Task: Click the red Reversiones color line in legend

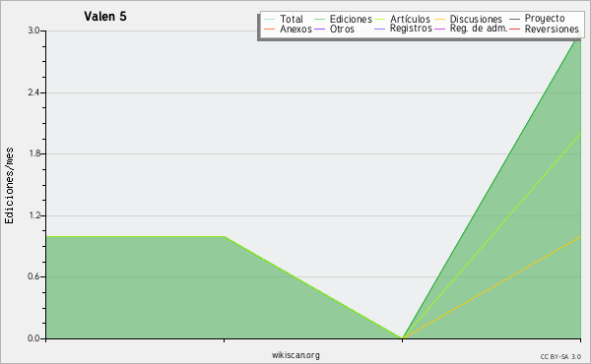Action: point(514,29)
